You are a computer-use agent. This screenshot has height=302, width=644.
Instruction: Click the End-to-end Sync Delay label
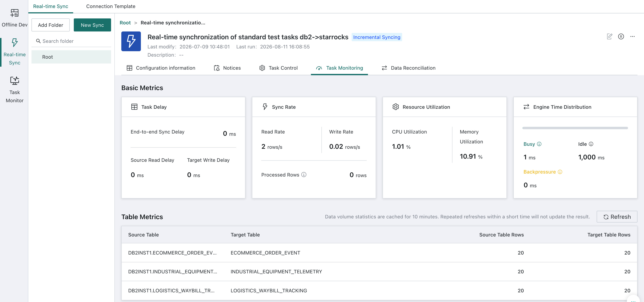(x=157, y=132)
